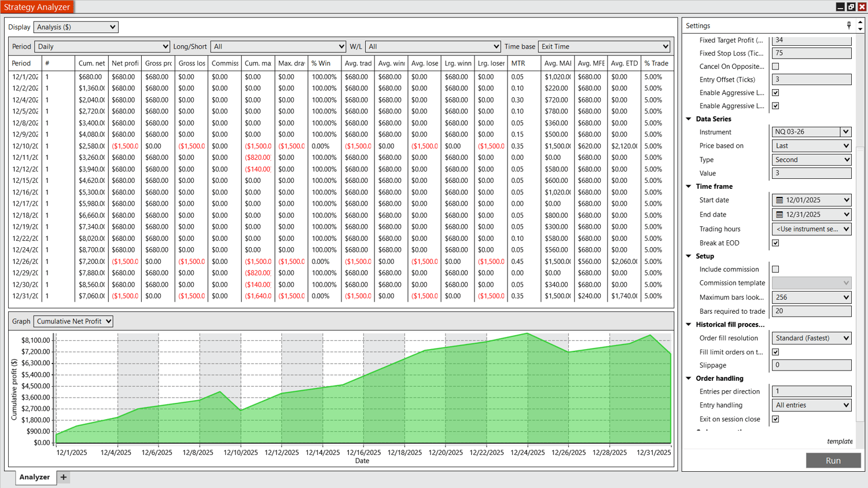Collapse the Historical fill processing section
The image size is (868, 488).
pyautogui.click(x=689, y=325)
